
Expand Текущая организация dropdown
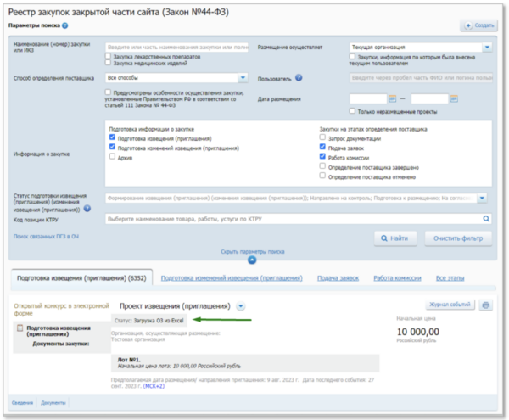(x=487, y=48)
